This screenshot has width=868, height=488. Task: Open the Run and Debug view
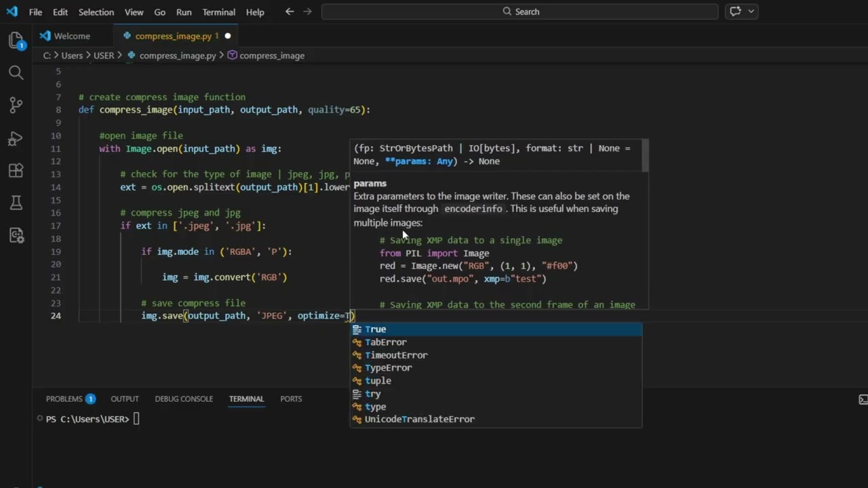click(x=16, y=138)
